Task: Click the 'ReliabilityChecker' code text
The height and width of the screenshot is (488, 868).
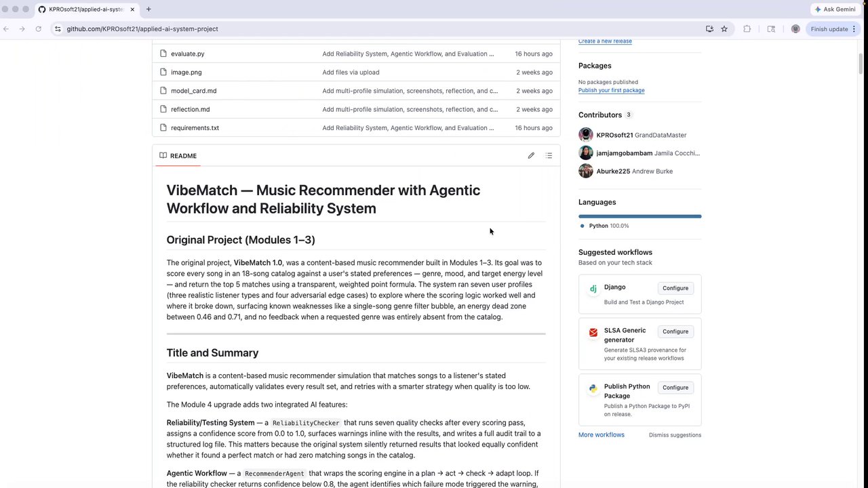Action: (305, 423)
